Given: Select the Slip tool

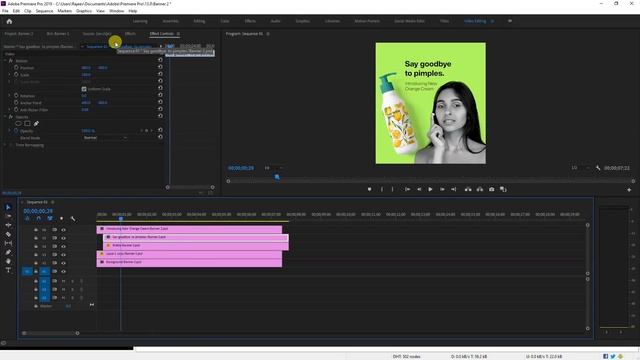Looking at the screenshot, I should click(x=8, y=243).
